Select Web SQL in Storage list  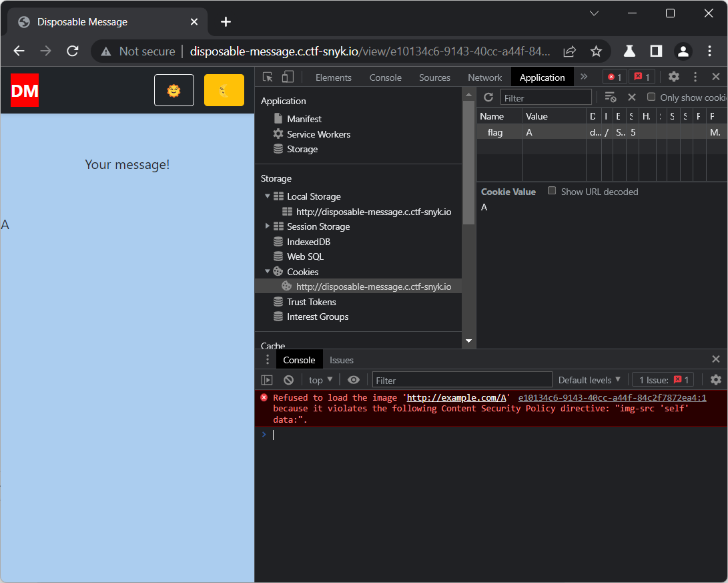pos(305,256)
